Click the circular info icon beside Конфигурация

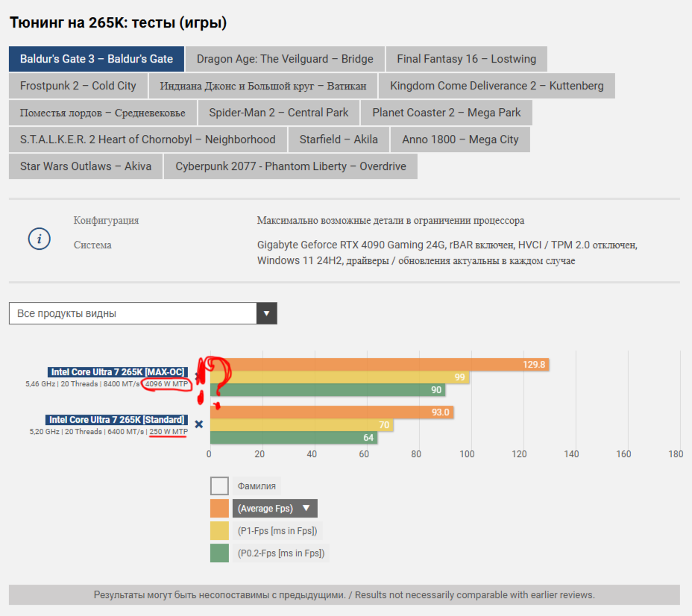(40, 239)
